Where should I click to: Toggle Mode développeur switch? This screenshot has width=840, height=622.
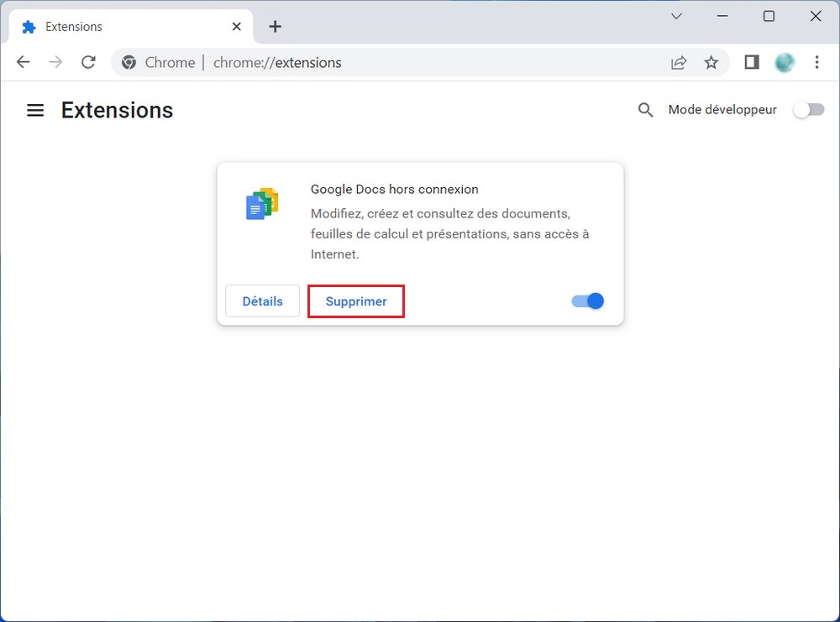pyautogui.click(x=809, y=110)
